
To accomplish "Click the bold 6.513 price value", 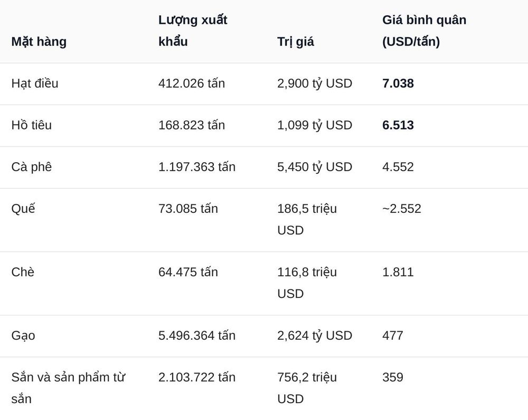I will coord(398,125).
